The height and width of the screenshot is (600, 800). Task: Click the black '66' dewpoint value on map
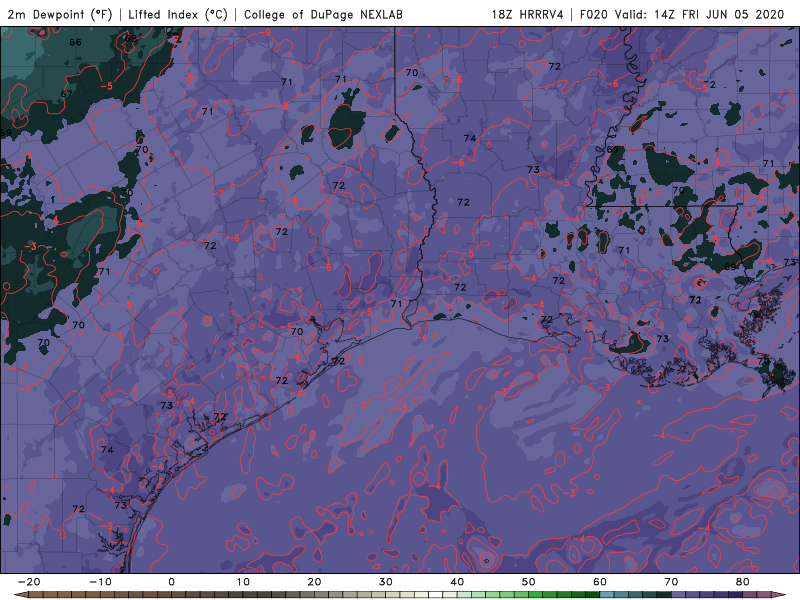click(76, 42)
